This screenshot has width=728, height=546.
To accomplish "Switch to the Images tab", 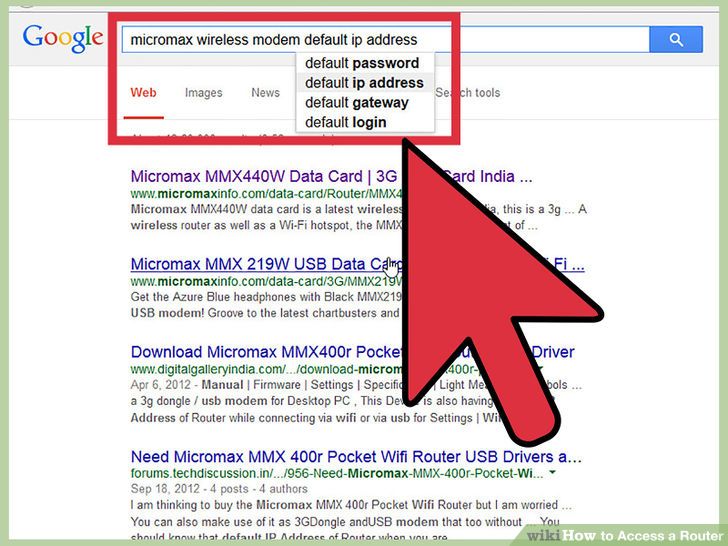I will 203,93.
